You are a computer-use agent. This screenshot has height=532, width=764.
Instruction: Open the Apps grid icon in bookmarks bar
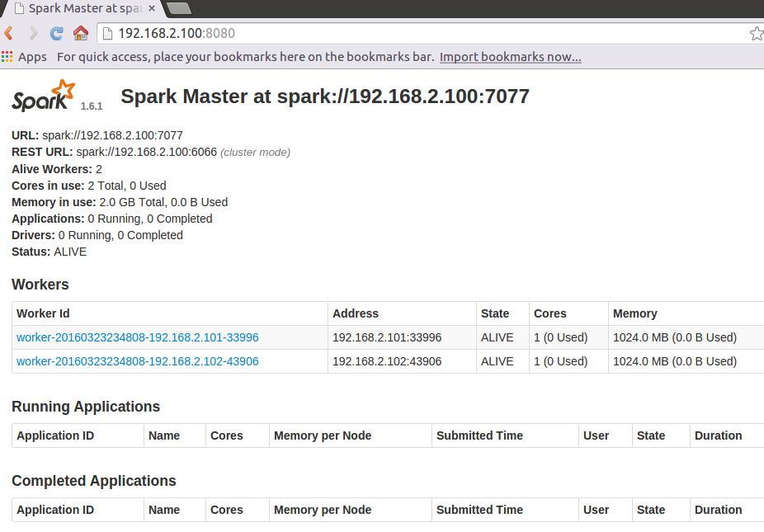(x=7, y=57)
